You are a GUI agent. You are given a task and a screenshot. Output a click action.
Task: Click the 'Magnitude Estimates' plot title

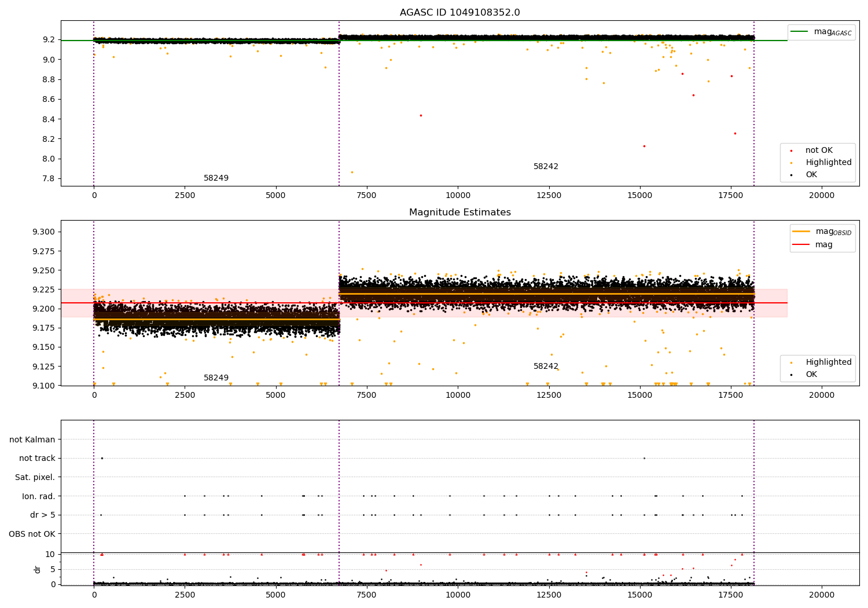[459, 213]
